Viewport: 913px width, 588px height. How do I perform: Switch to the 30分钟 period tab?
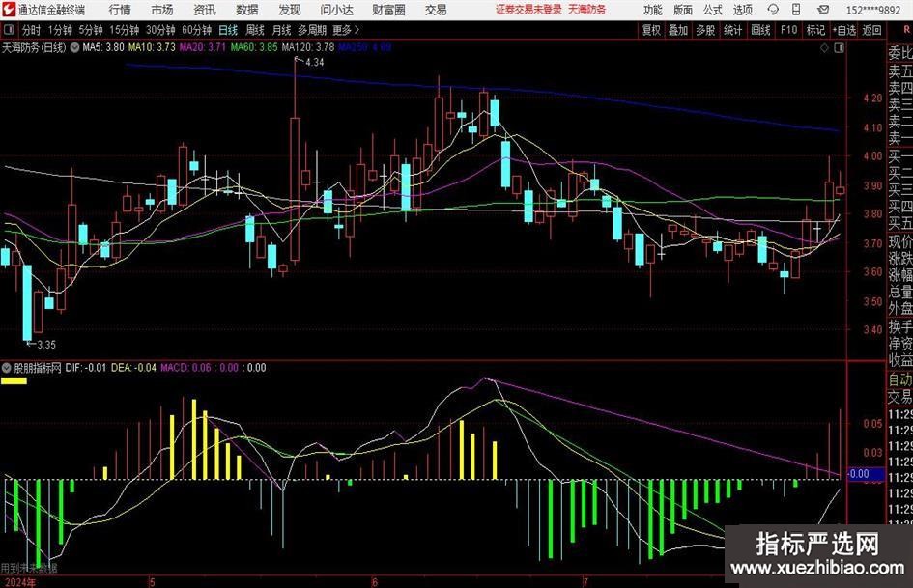pos(160,30)
